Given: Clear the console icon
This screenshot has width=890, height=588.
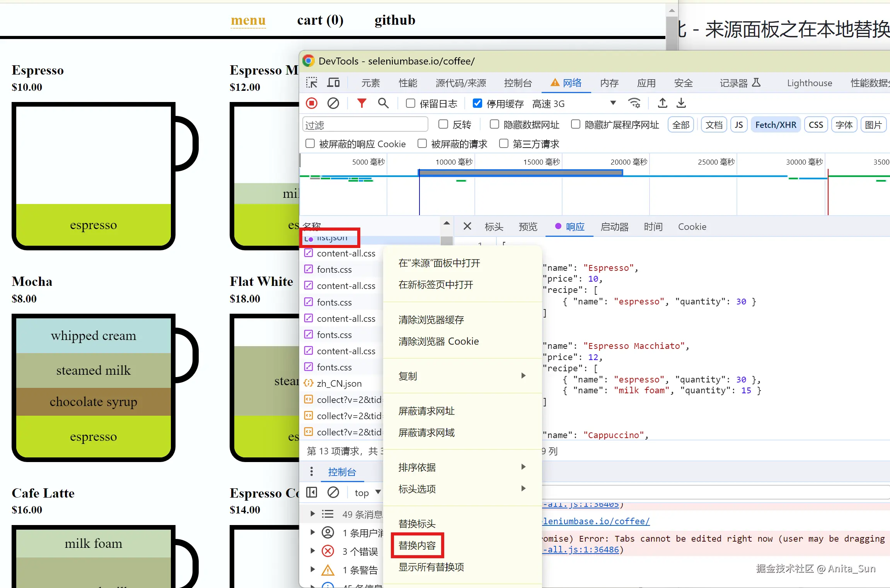Looking at the screenshot, I should pos(333,493).
